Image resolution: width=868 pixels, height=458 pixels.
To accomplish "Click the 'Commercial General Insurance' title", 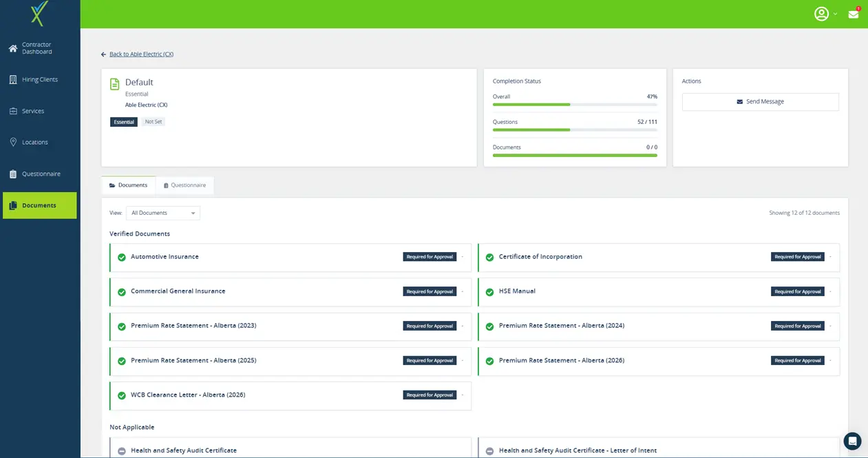I will 178,291.
